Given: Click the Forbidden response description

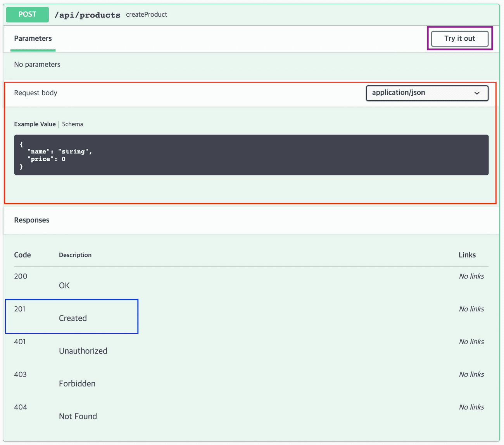Looking at the screenshot, I should pos(77,384).
